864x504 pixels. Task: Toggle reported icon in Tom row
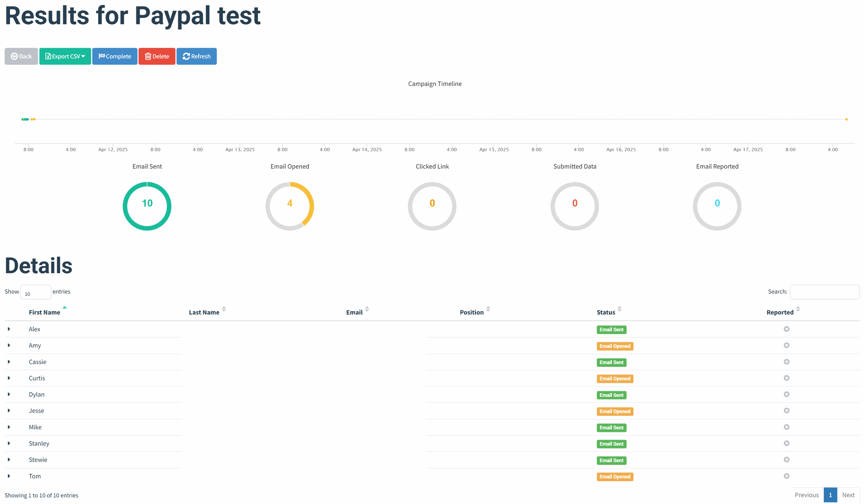786,476
